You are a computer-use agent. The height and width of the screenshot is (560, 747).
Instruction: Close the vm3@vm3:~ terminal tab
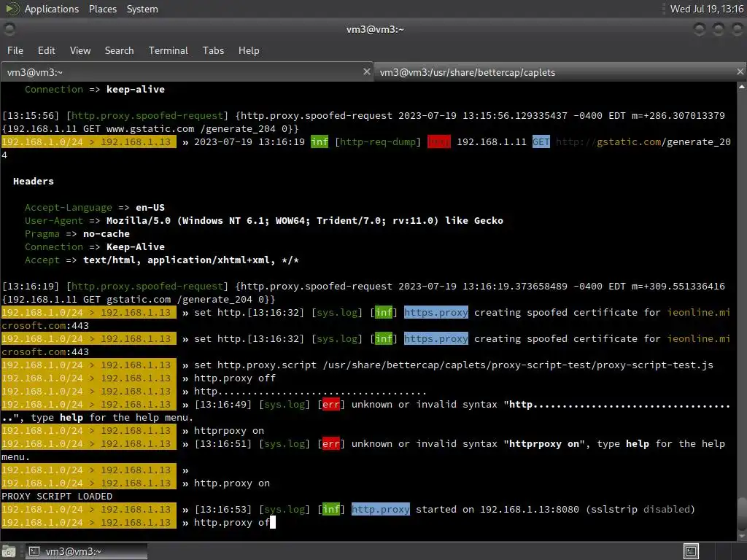366,71
